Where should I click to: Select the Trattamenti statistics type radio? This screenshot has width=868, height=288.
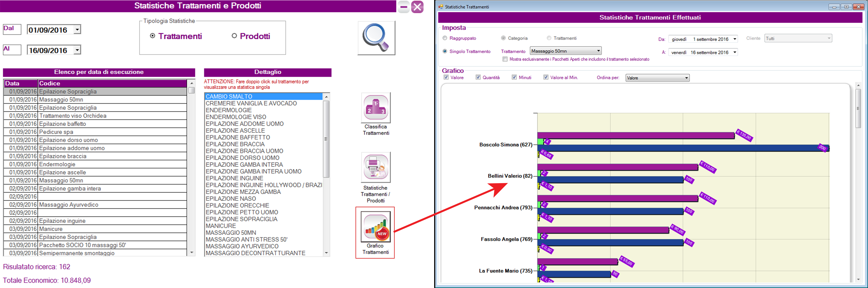point(153,36)
